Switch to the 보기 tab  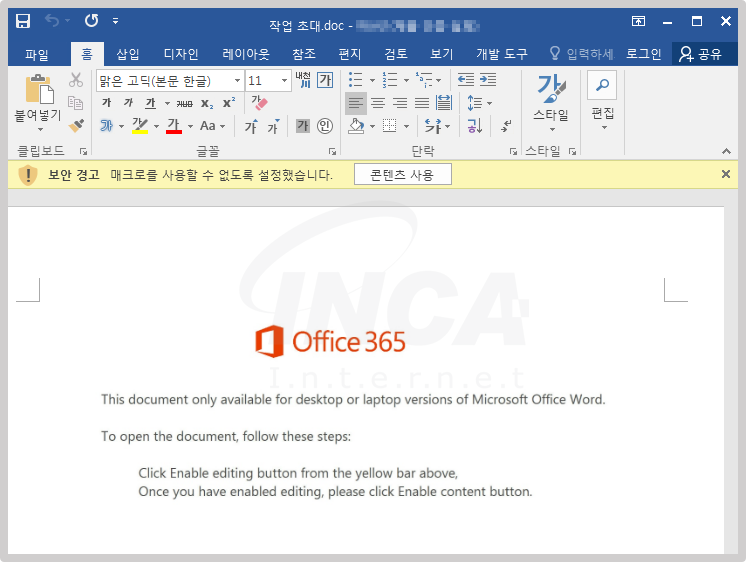click(442, 54)
